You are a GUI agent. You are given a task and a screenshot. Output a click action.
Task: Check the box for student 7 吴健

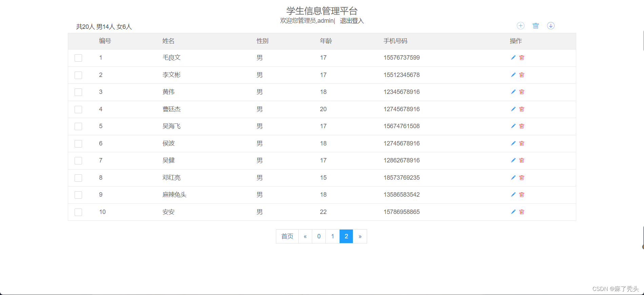click(x=78, y=161)
